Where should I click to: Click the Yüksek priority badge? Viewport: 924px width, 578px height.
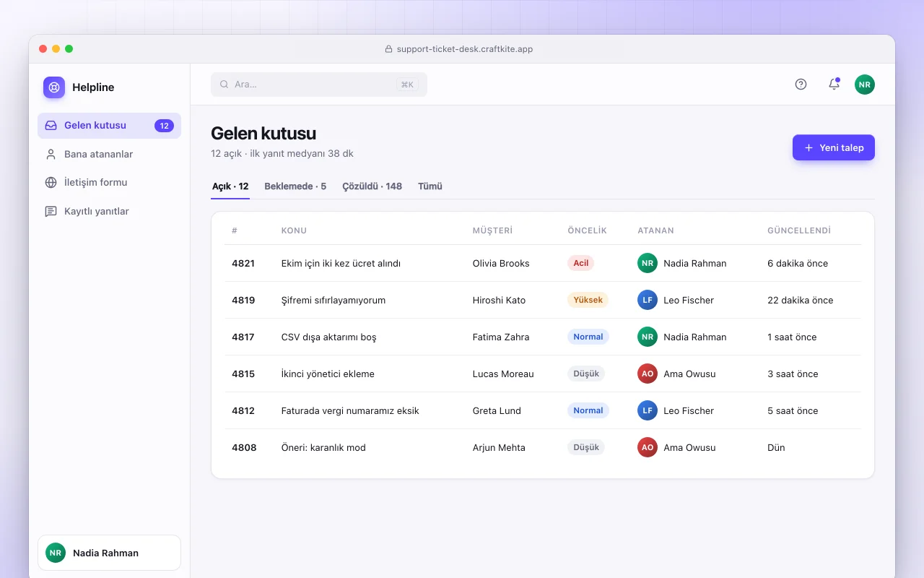pos(588,300)
